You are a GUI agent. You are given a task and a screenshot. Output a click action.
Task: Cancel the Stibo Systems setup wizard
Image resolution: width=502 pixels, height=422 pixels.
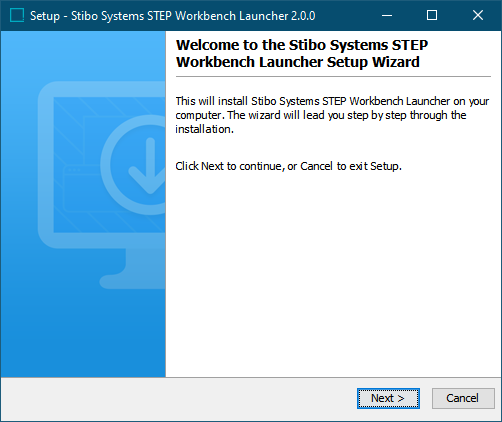tap(463, 398)
